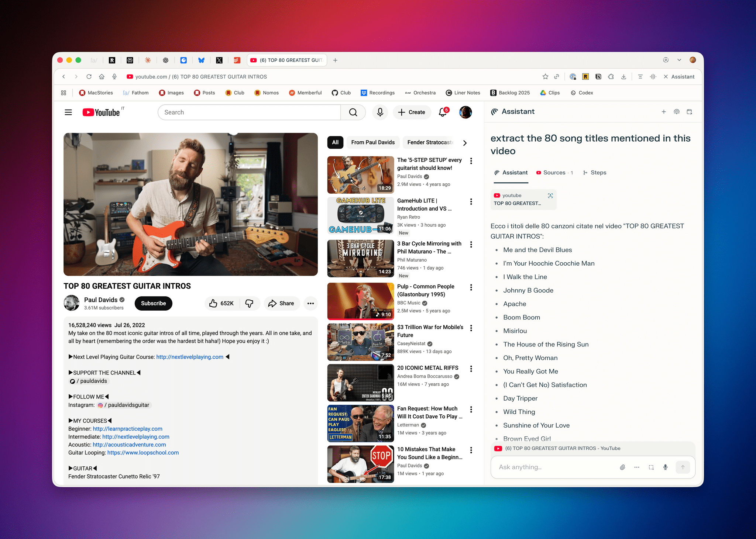
Task: Bookmark page with the star icon
Action: tap(545, 77)
